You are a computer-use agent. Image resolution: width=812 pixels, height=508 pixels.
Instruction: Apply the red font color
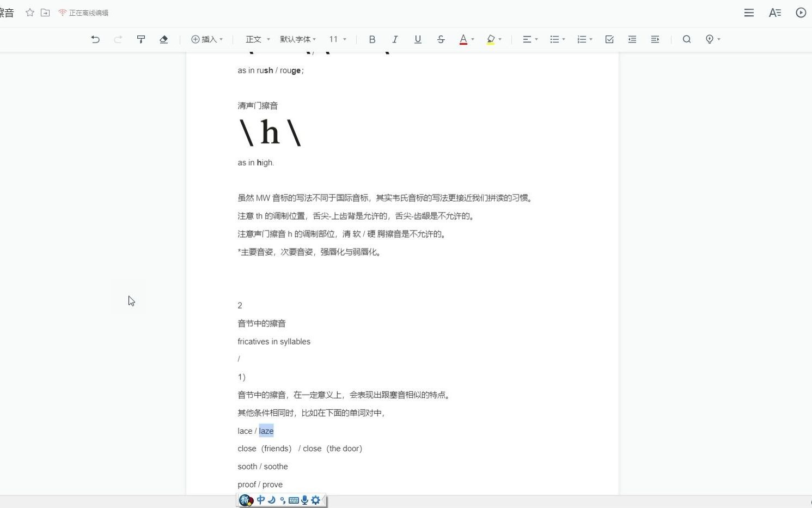click(463, 39)
